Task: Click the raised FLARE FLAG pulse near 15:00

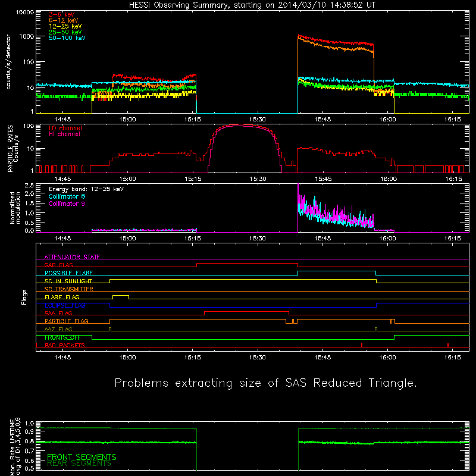Action: click(x=121, y=296)
